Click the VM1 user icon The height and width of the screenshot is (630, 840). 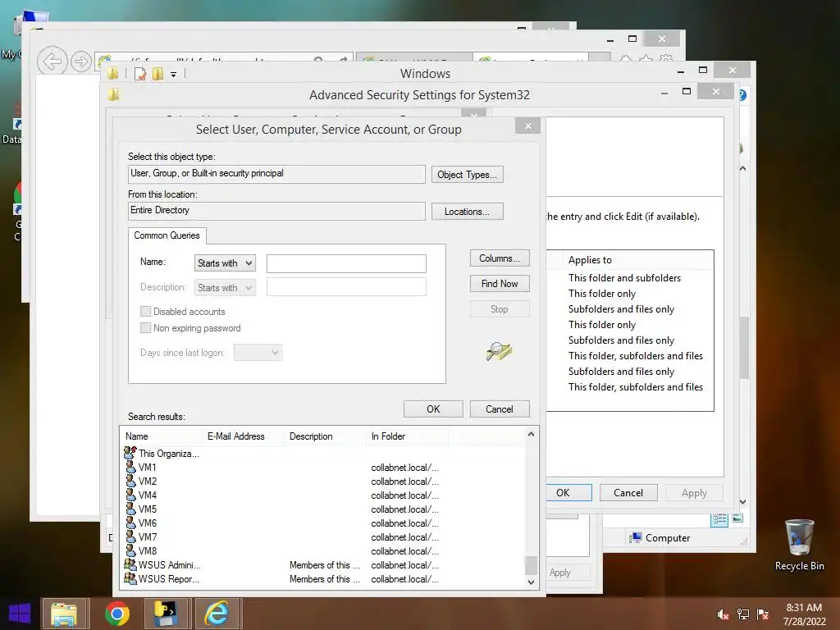click(x=130, y=467)
